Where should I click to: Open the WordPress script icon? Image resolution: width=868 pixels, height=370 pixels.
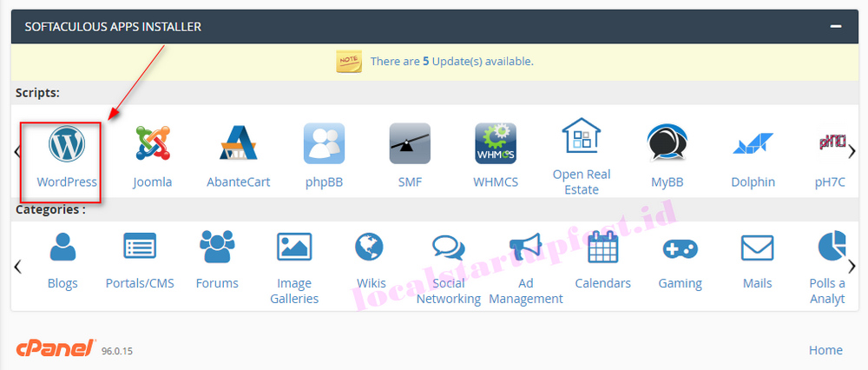(x=67, y=143)
